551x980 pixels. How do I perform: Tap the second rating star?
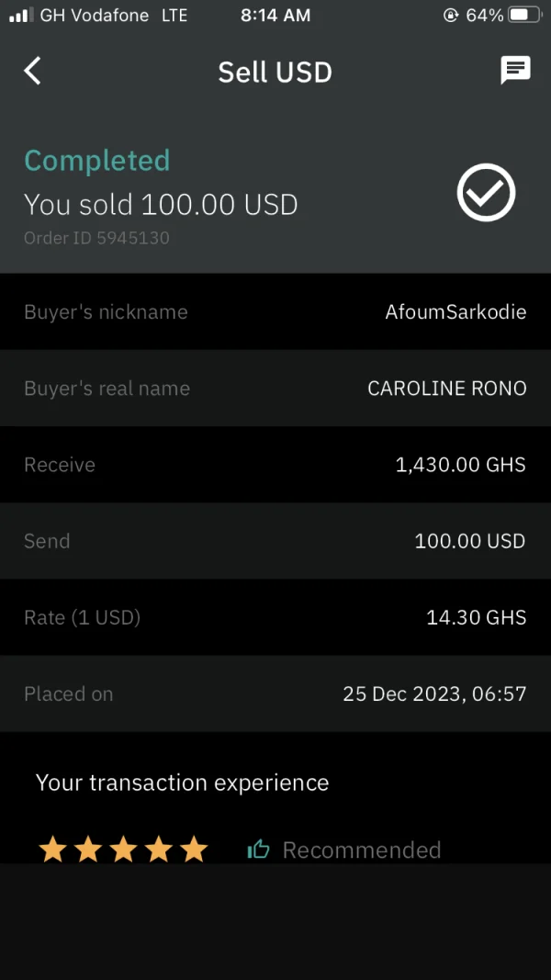coord(88,850)
